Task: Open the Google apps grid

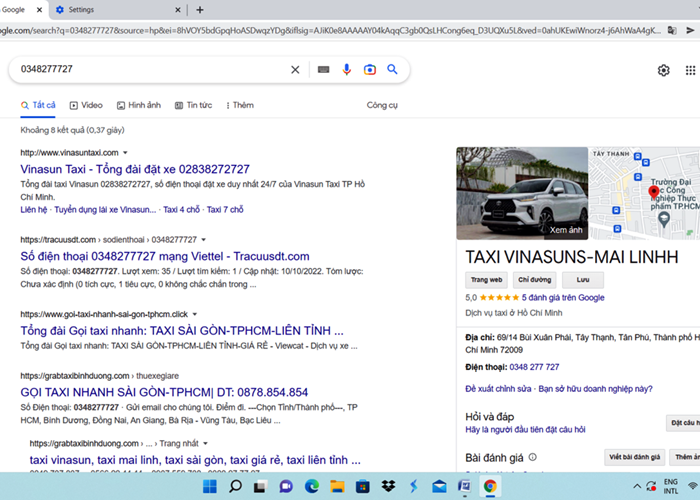Action: pyautogui.click(x=690, y=70)
